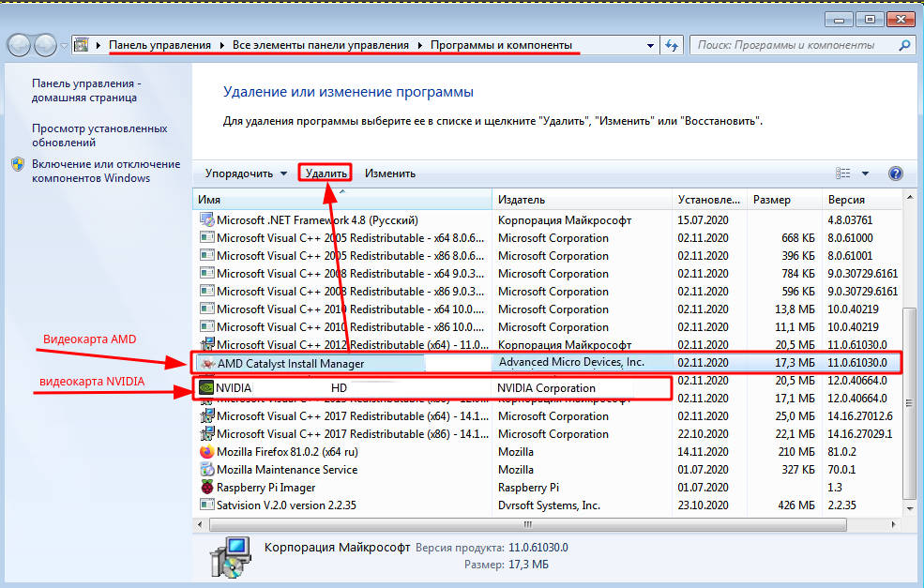
Task: Click the change view icon in toolbar
Action: 842,173
